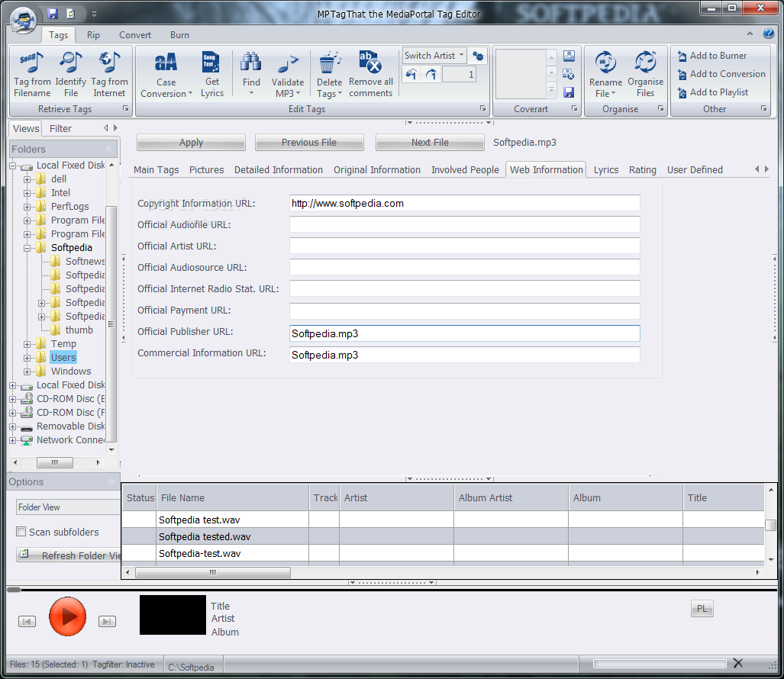Click Refresh Folder View button
The width and height of the screenshot is (784, 679).
69,555
